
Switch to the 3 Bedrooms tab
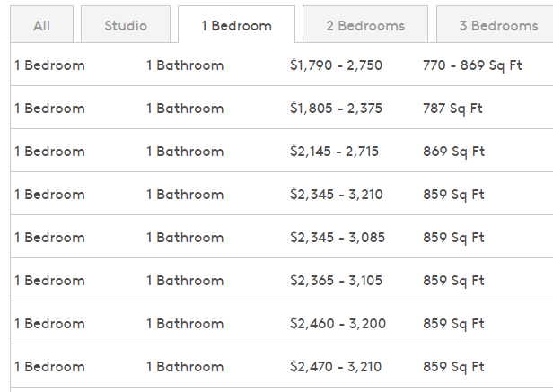point(495,24)
